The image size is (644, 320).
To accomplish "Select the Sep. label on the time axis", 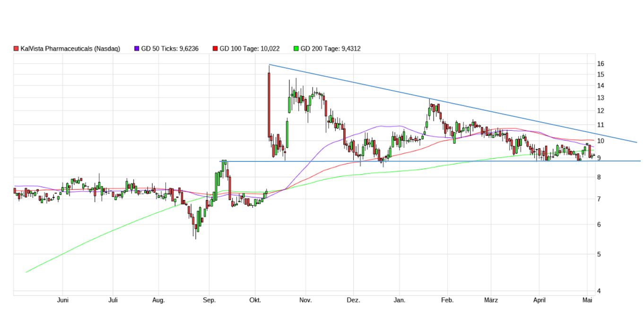I will (x=209, y=300).
